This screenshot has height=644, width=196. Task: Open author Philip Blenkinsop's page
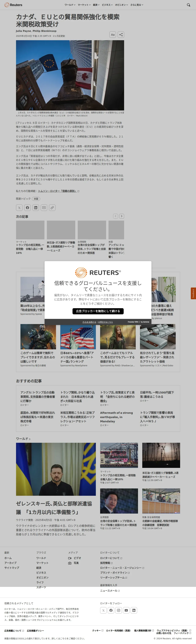[44, 31]
